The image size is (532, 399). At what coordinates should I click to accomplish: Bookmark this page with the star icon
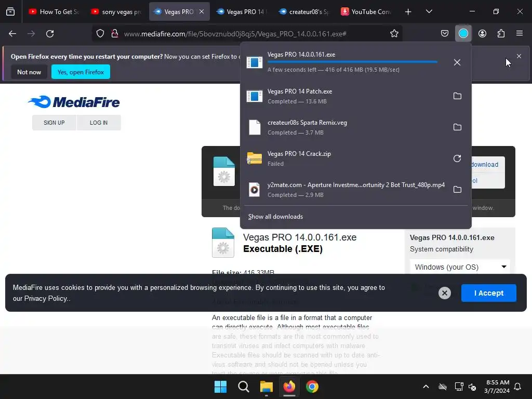[394, 34]
